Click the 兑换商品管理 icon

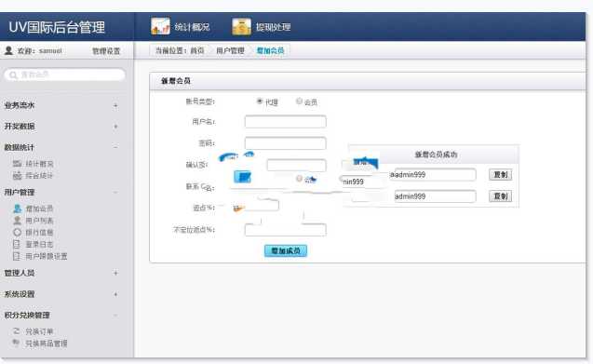(16, 343)
